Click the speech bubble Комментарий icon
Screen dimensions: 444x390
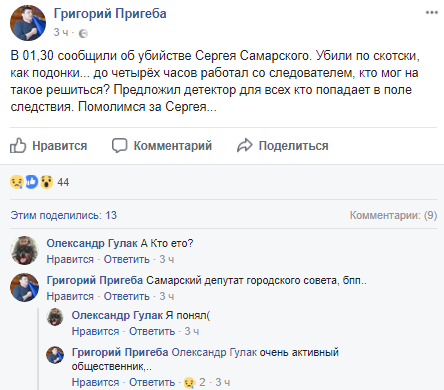coord(119,146)
